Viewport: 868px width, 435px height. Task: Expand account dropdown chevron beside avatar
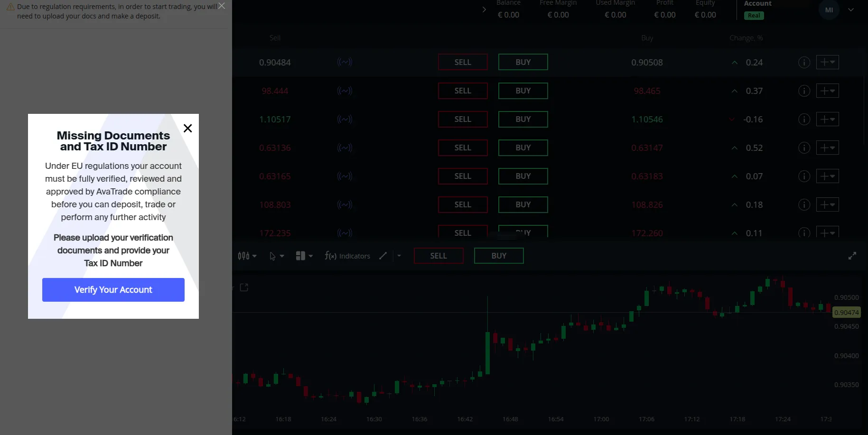(851, 10)
